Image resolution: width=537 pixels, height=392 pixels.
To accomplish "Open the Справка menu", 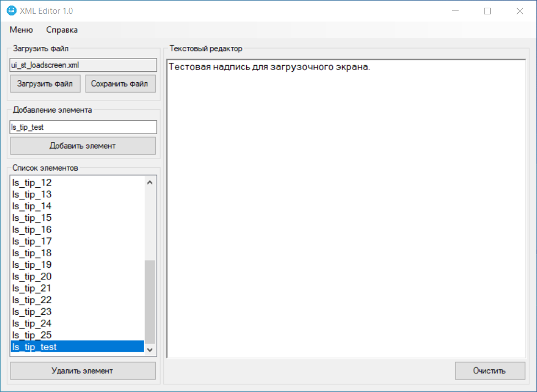I will point(62,30).
